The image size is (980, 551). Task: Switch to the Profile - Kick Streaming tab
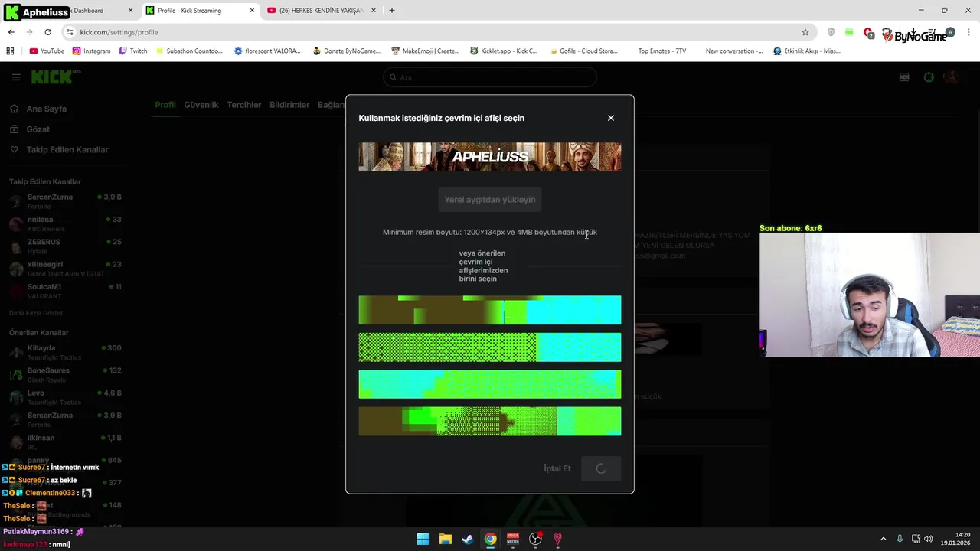[x=198, y=11]
